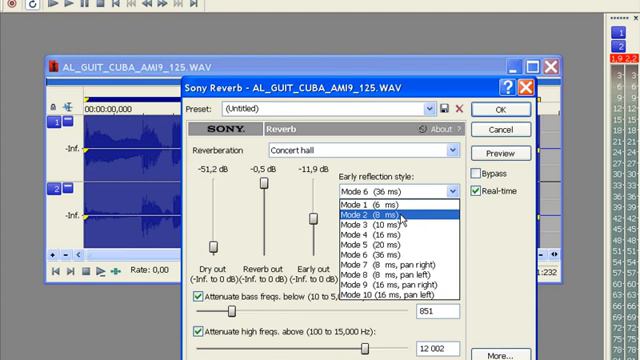640x360 pixels.
Task: Click meter channel 2 button in right panel
Action: click(x=619, y=46)
